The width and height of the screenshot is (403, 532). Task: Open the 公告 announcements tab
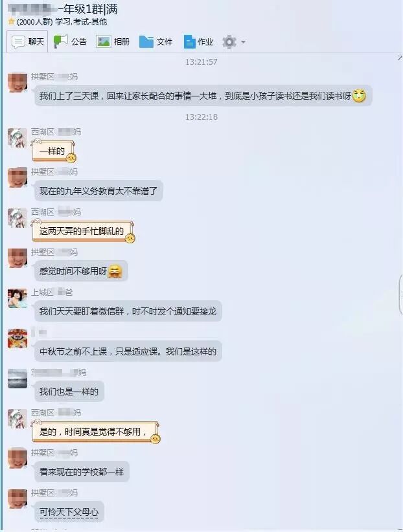point(71,41)
